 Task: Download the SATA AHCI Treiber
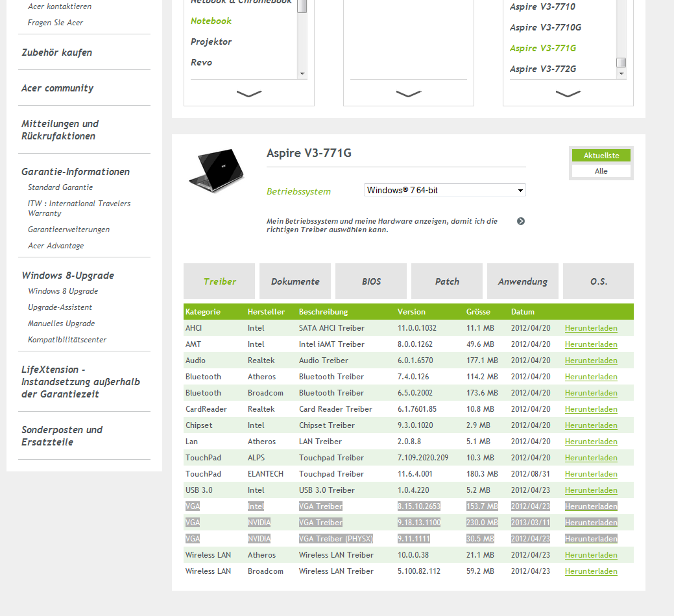tap(591, 328)
